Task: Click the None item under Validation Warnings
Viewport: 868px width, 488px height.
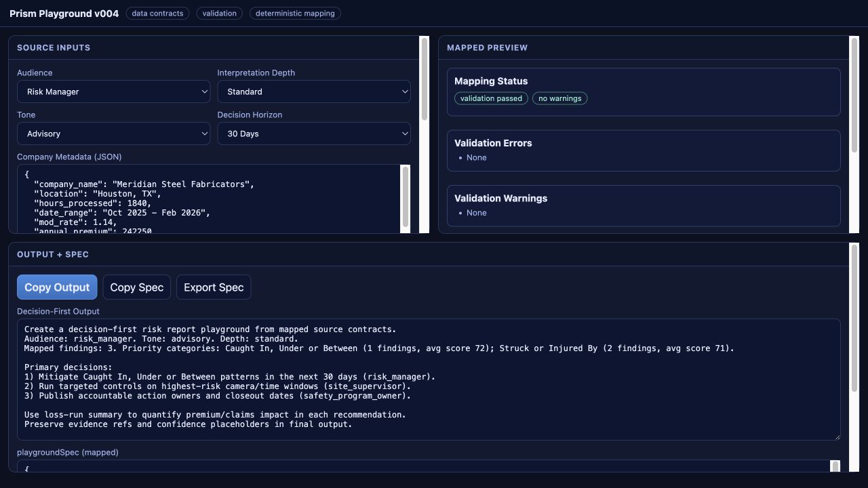Action: tap(477, 213)
